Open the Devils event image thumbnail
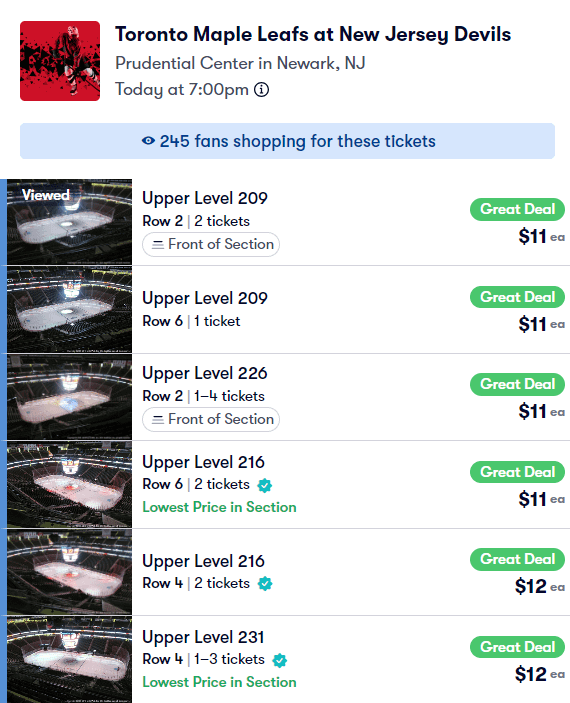The height and width of the screenshot is (703, 570). pyautogui.click(x=60, y=61)
